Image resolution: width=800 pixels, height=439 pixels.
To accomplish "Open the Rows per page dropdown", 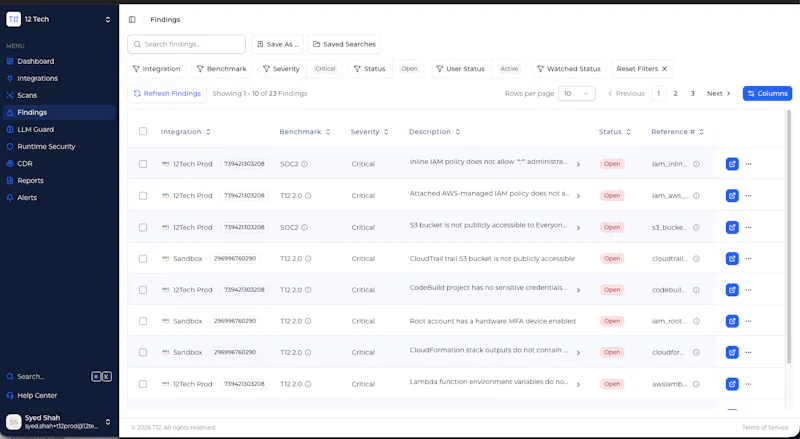I will [x=577, y=93].
